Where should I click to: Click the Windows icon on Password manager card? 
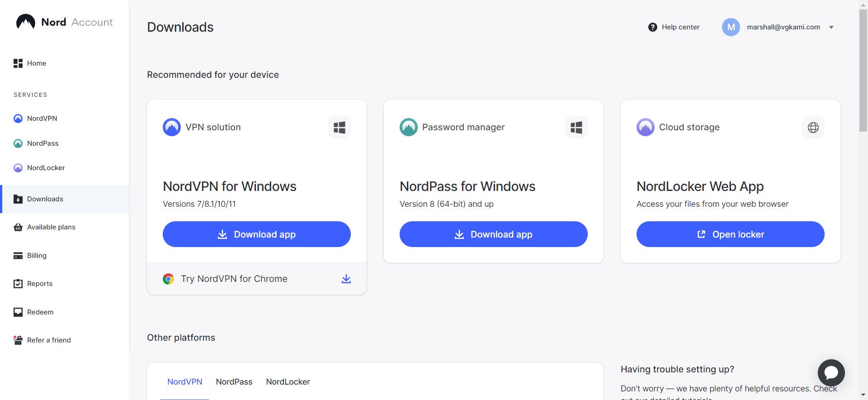point(576,128)
